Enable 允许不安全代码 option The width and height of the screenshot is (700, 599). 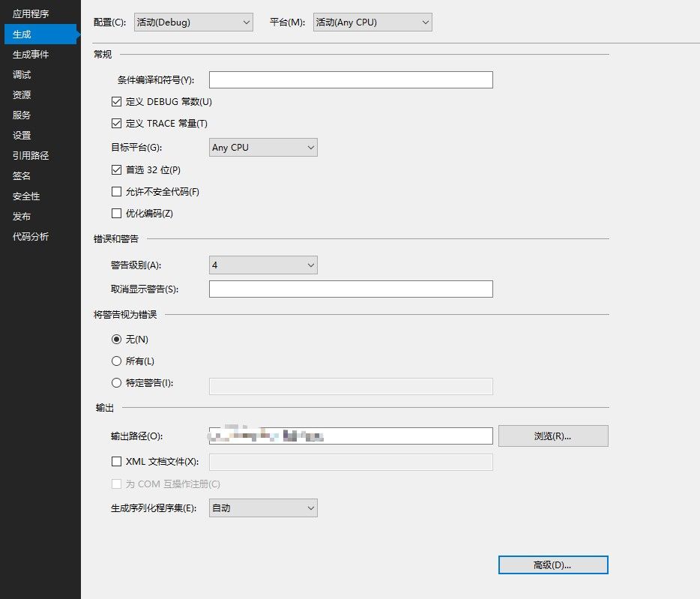pyautogui.click(x=117, y=192)
